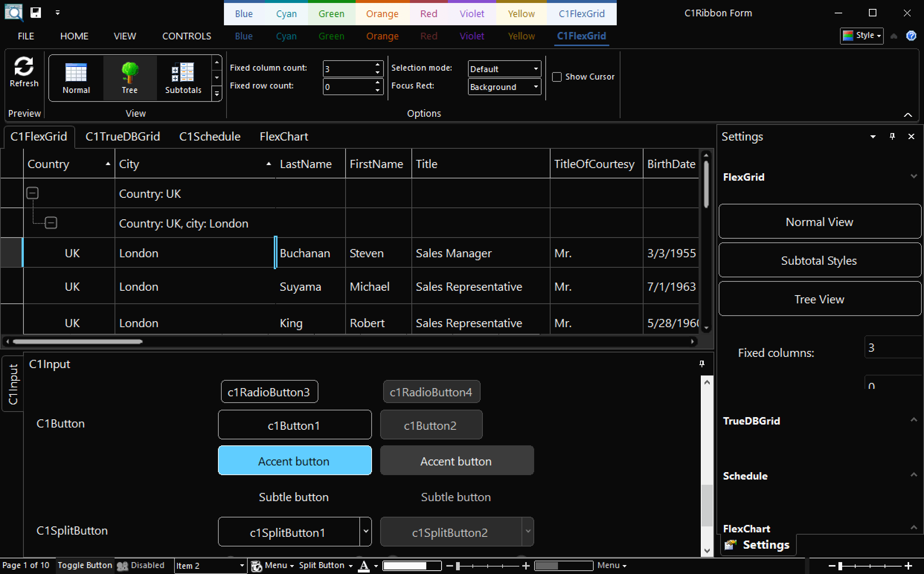924x574 pixels.
Task: Select the Tree view icon
Action: (x=129, y=72)
